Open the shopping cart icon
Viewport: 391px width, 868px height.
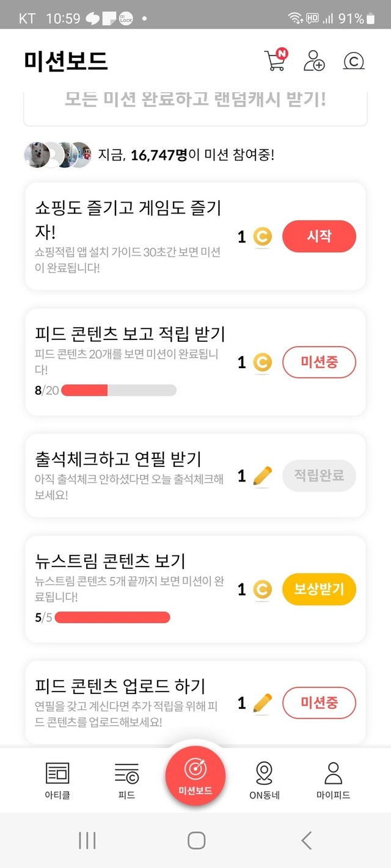(x=275, y=60)
